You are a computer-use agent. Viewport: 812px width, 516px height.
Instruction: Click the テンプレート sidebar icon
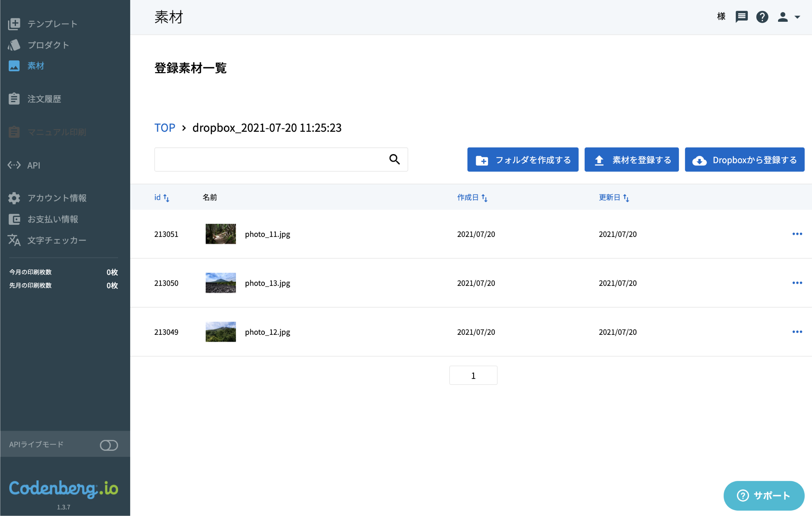coord(14,24)
